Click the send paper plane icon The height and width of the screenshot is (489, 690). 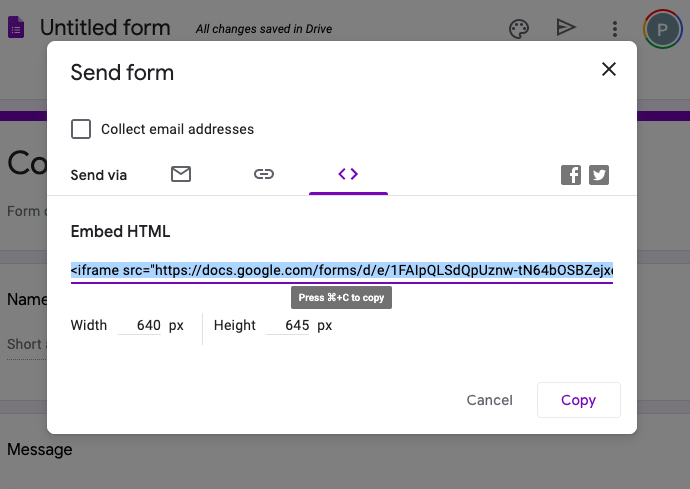click(x=567, y=28)
